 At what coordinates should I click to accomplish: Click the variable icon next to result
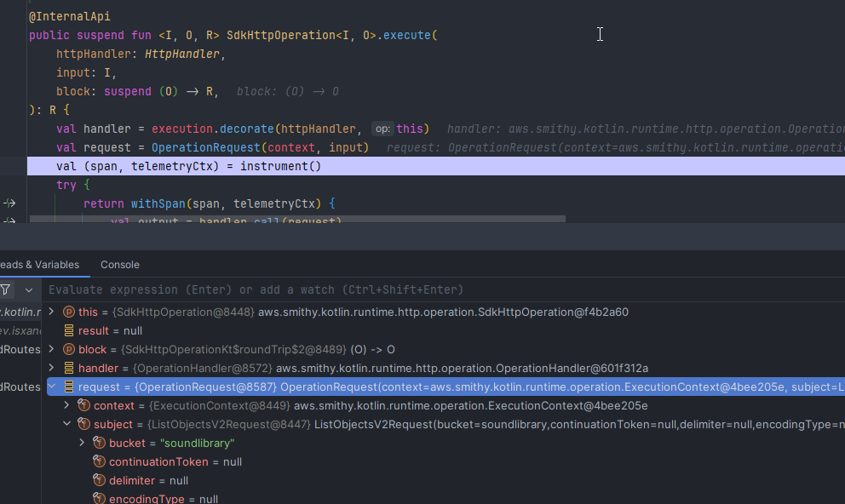pyautogui.click(x=68, y=330)
